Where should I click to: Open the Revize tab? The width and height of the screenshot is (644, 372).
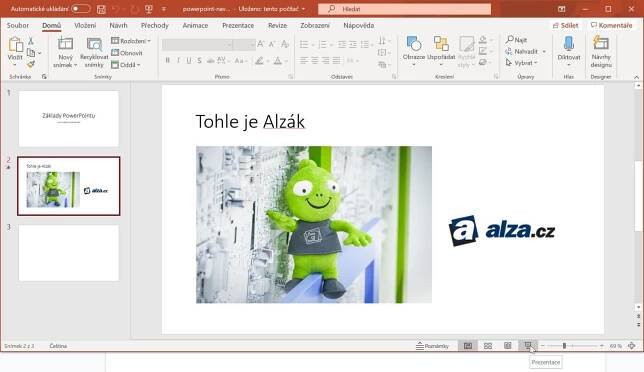[x=277, y=25]
